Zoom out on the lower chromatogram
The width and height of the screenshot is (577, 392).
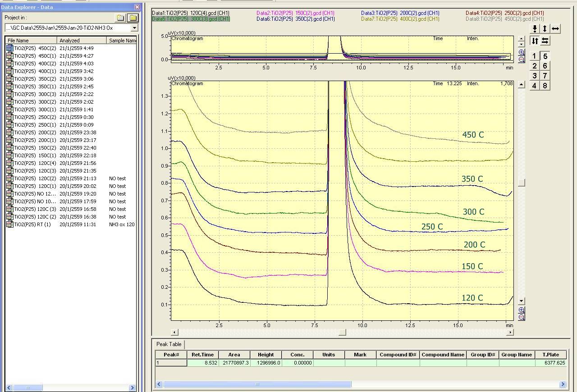[x=522, y=317]
